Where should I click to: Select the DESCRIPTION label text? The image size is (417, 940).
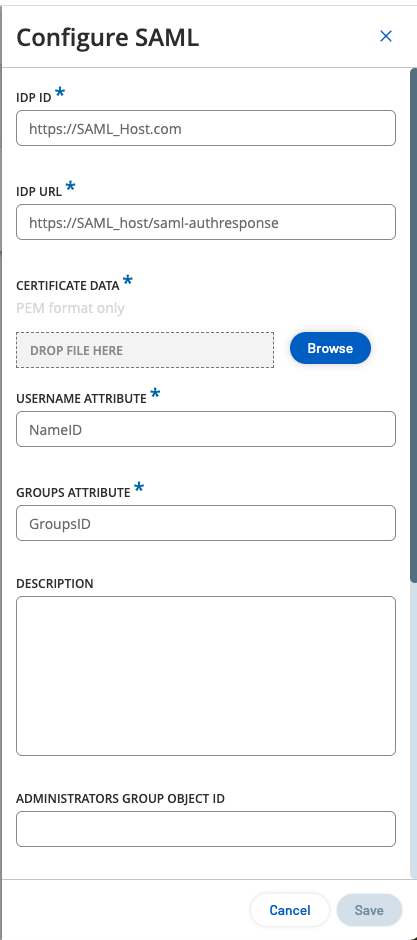point(55,584)
